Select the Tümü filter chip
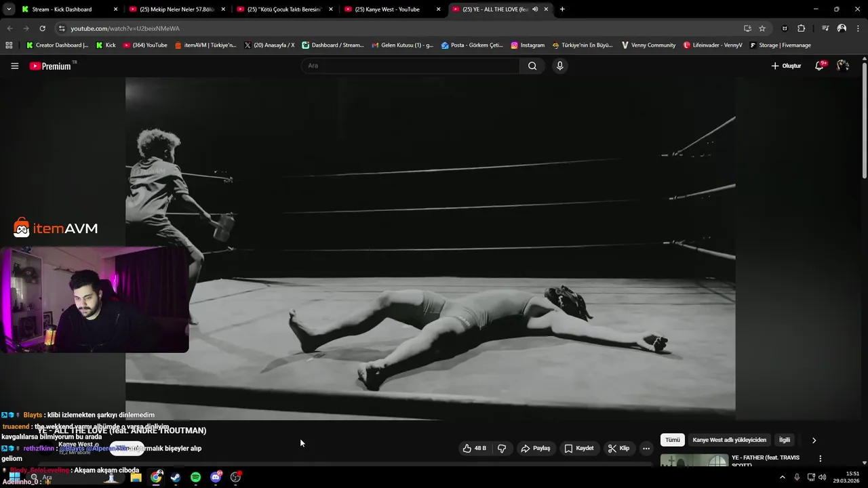Screen dimensions: 868x488 point(673,440)
